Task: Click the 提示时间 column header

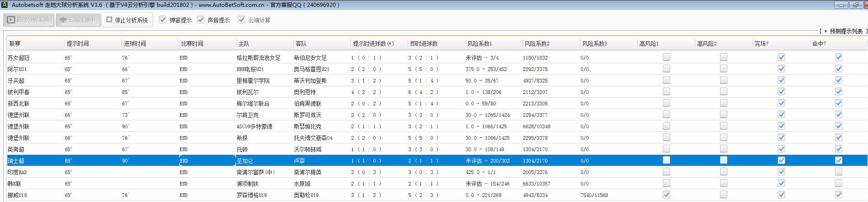Action: 78,44
